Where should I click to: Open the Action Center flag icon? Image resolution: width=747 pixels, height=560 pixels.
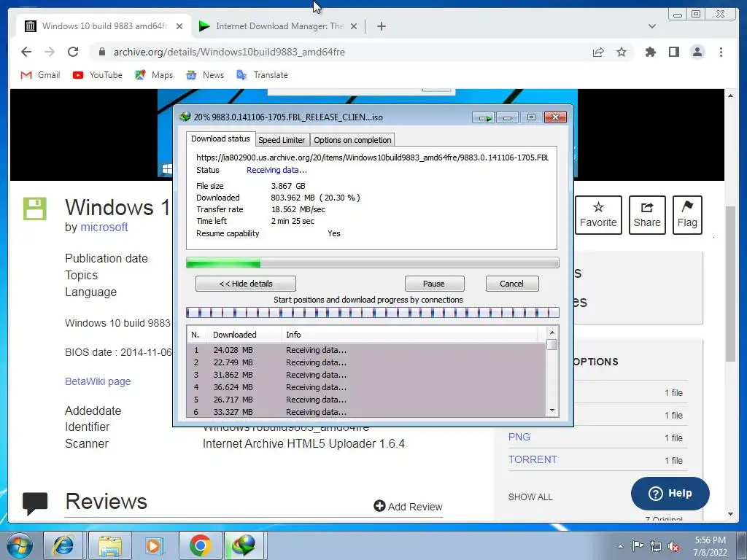[x=638, y=546]
